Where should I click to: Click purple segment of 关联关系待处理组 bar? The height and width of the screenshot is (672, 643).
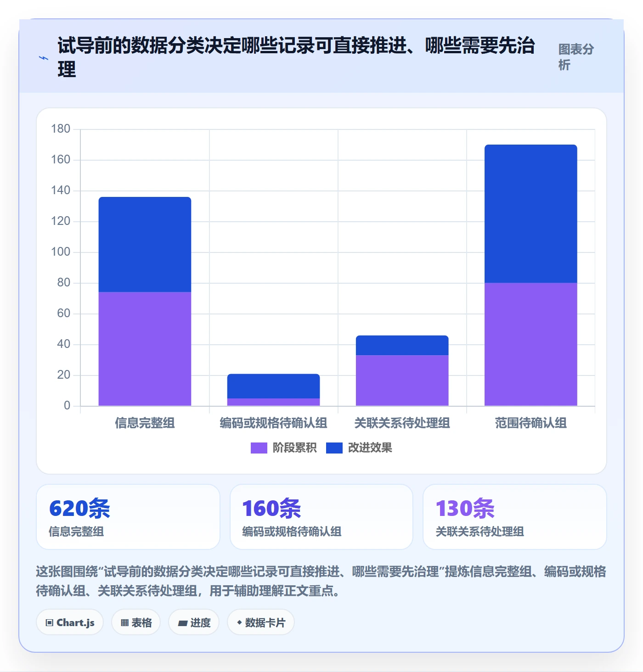[402, 381]
